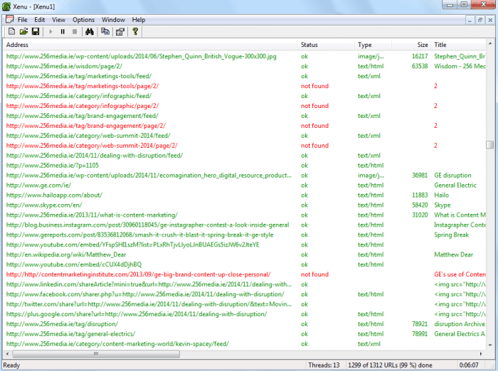Select the tag/marketings-tools/feed/ URL

pyautogui.click(x=79, y=76)
